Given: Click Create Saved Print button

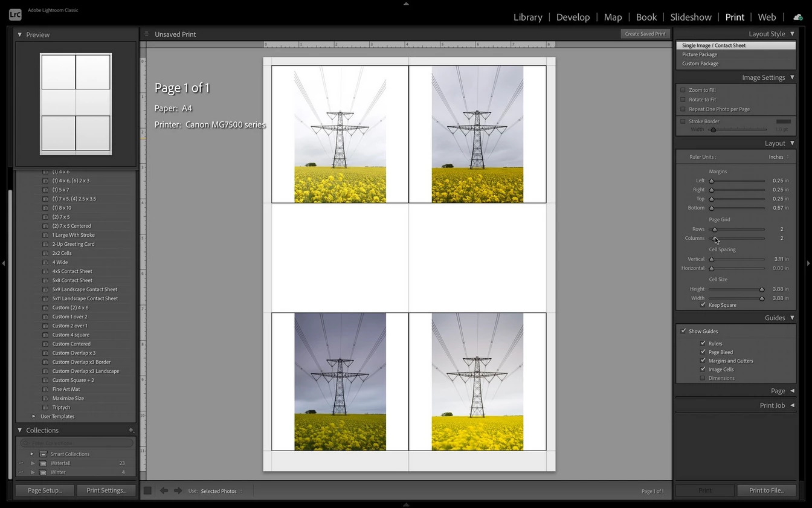Looking at the screenshot, I should [x=645, y=34].
